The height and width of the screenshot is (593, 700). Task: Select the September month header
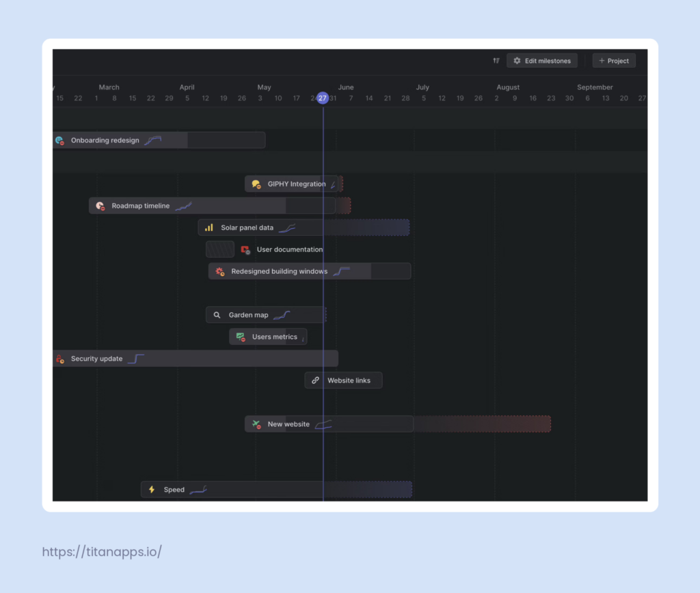[x=595, y=87]
